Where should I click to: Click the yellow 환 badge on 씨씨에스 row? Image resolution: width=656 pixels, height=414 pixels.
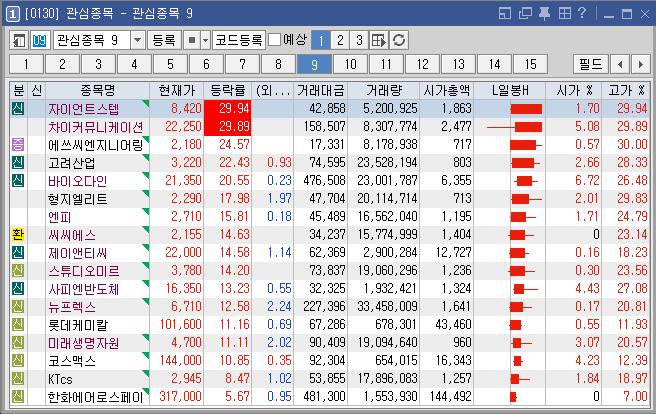18,235
